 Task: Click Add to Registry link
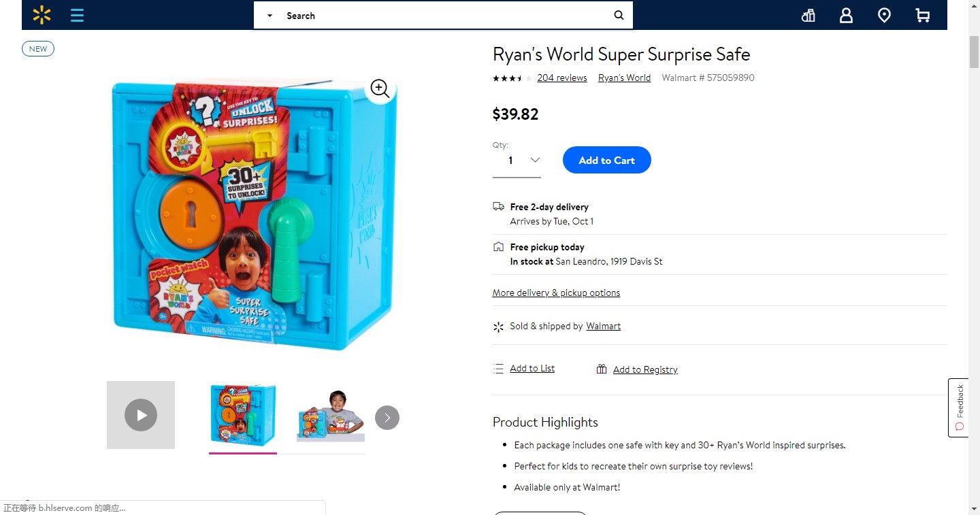tap(644, 369)
